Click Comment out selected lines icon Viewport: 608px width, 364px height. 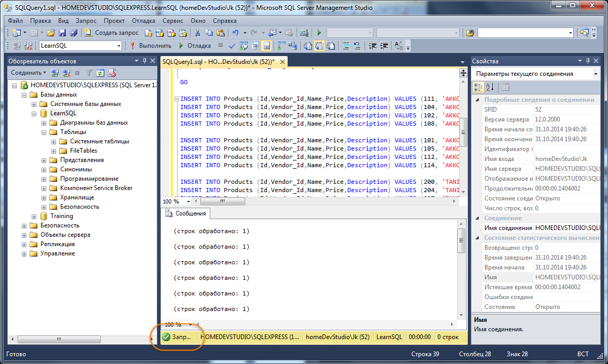click(x=346, y=46)
